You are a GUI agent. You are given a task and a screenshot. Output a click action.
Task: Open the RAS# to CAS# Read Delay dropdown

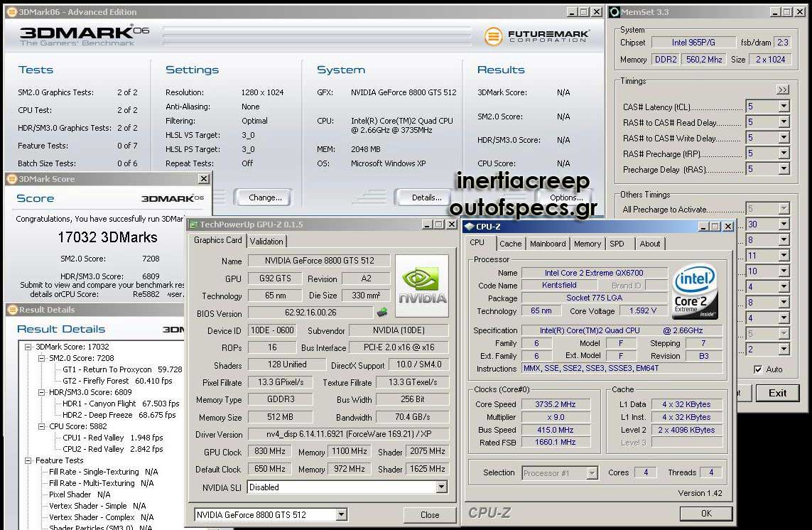pyautogui.click(x=784, y=121)
